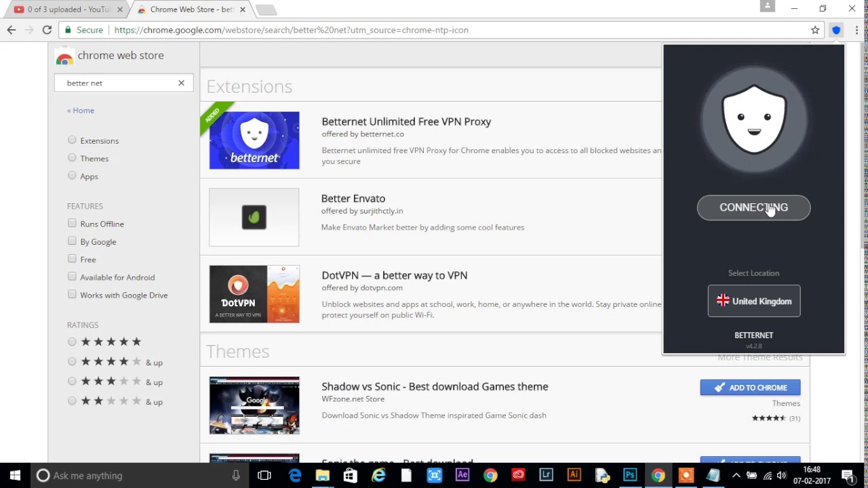
Task: Open Adobe Creative Cloud from the taskbar
Action: 518,475
